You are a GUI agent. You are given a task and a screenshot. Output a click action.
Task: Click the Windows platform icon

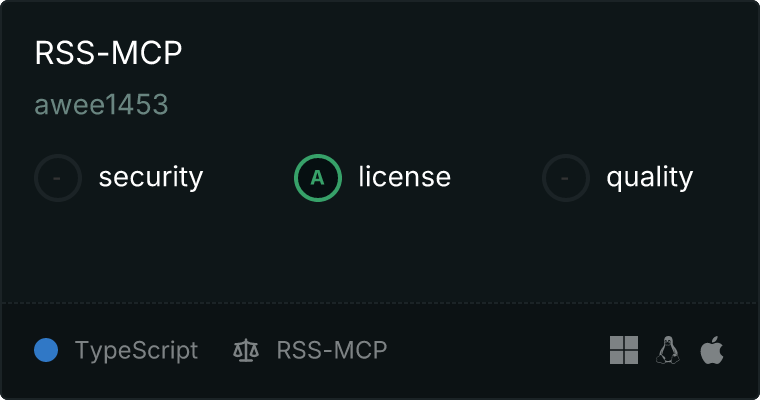[x=624, y=350]
